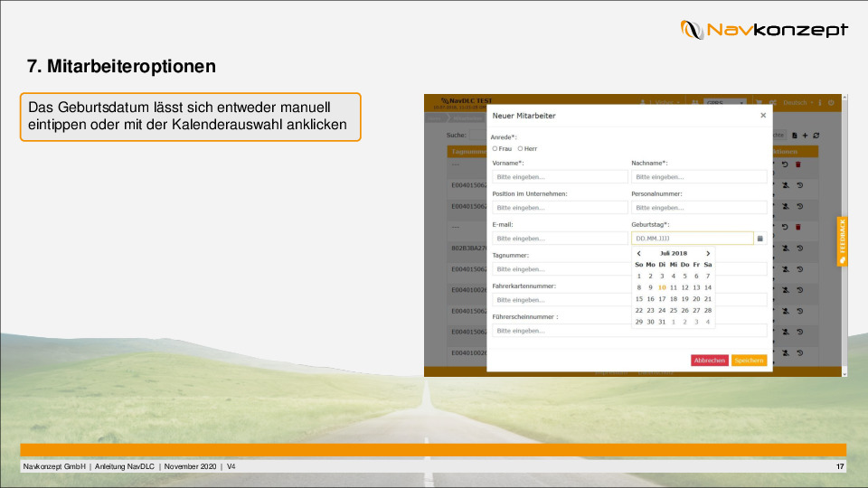Select day 14 in the Juli calendar

pos(707,287)
